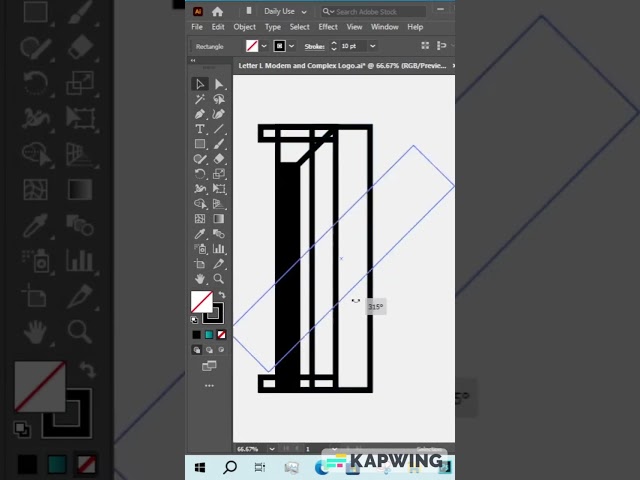The height and width of the screenshot is (480, 640).
Task: Open Fill swatch dropdown in control bar
Action: pos(264,46)
